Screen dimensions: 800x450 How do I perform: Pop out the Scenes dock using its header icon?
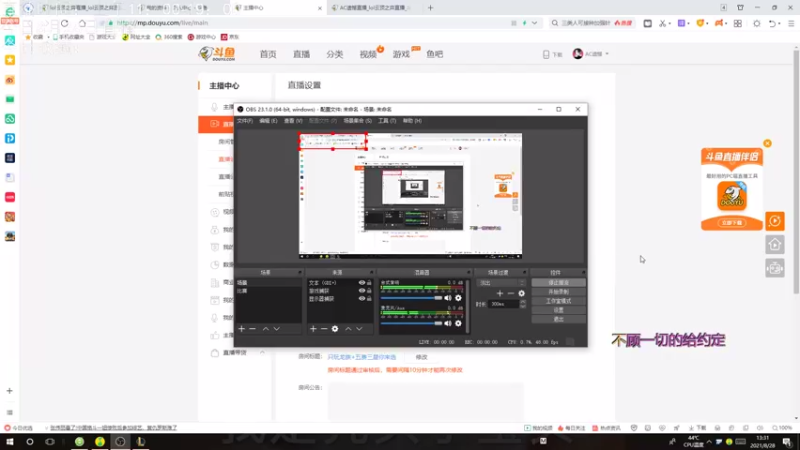(x=300, y=272)
